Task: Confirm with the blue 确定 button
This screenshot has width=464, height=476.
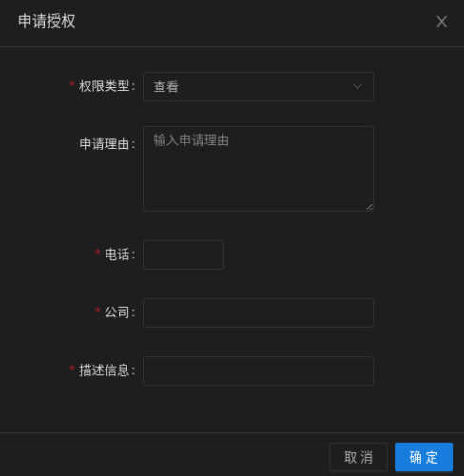Action: click(423, 457)
